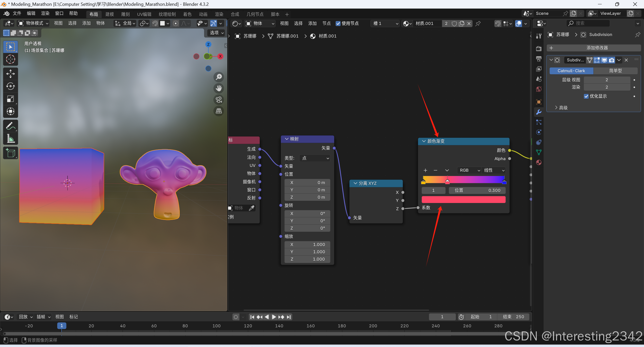Viewport: 644px width, 347px height.
Task: Click the Add Cube tool icon
Action: 10,153
